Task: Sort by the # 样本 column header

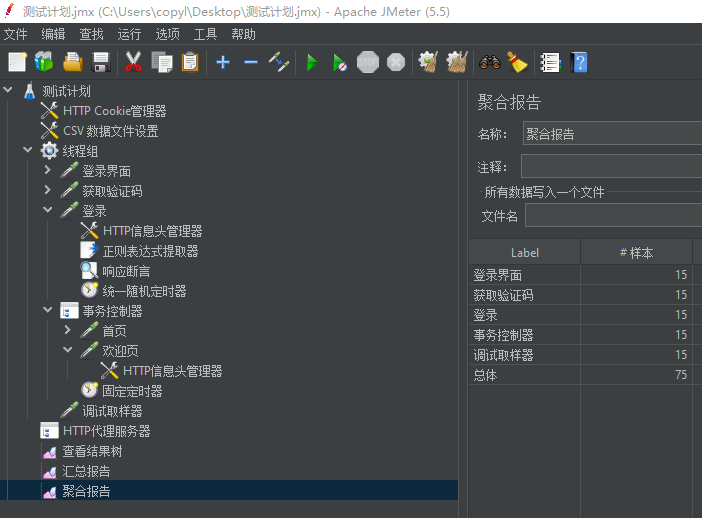Action: 636,253
